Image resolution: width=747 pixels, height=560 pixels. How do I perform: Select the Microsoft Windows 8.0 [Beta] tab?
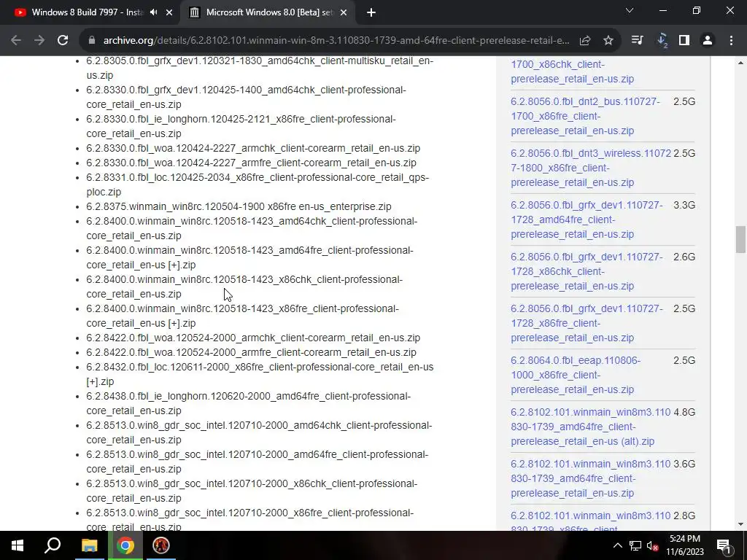point(267,12)
